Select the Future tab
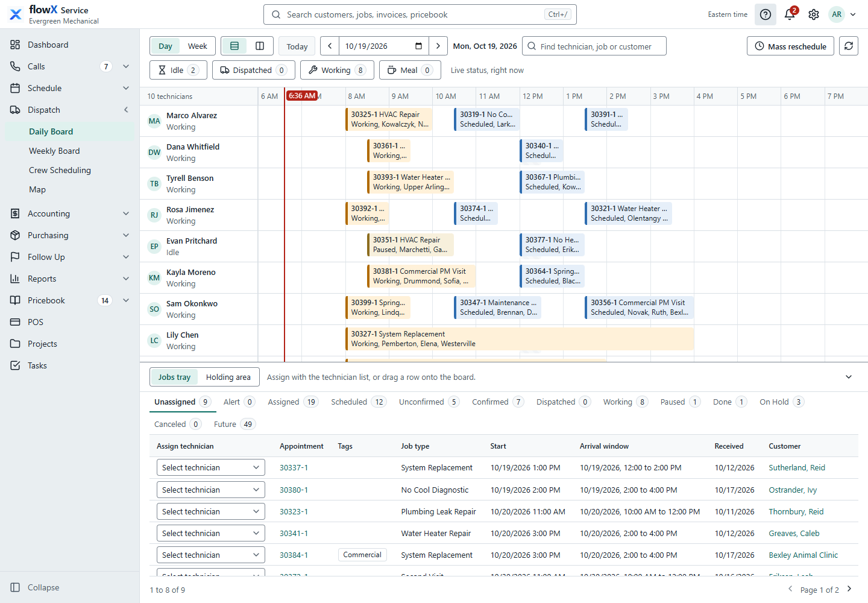The height and width of the screenshot is (603, 868). point(234,424)
